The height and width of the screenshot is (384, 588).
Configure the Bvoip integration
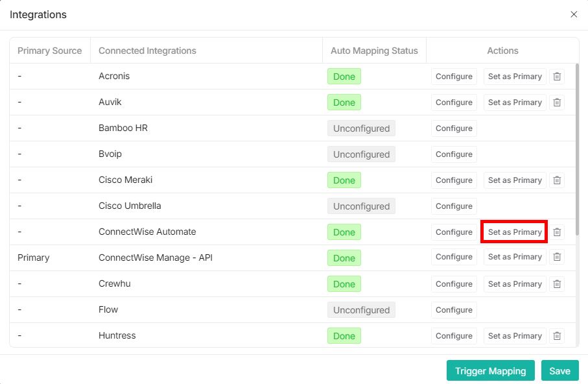point(454,154)
